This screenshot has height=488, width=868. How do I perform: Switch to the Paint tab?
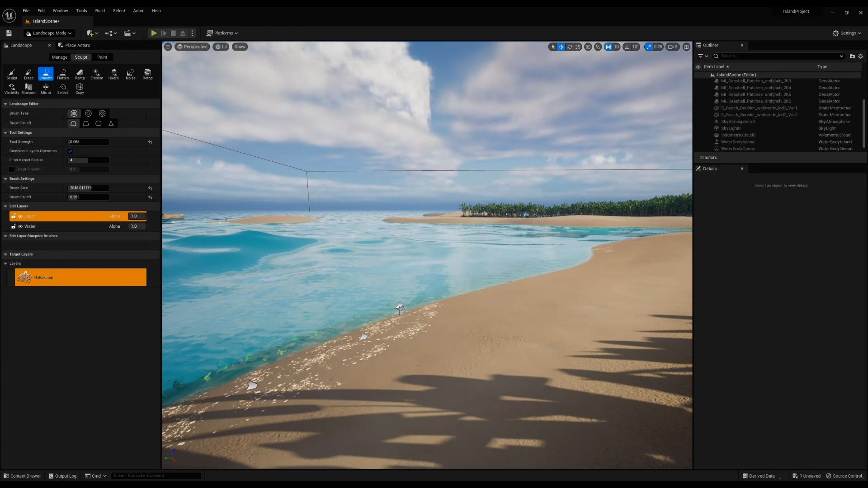(102, 57)
